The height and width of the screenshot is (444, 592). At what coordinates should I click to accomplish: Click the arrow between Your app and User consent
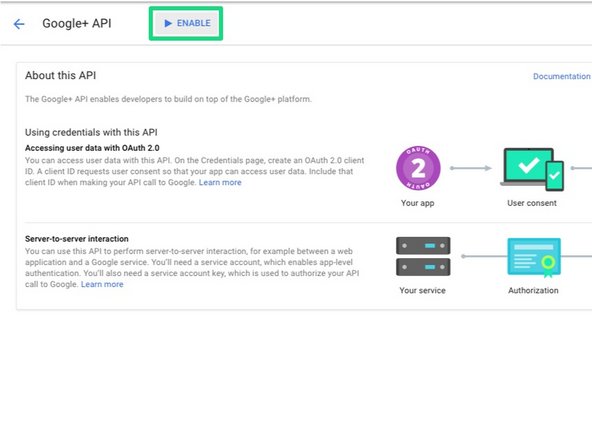471,168
